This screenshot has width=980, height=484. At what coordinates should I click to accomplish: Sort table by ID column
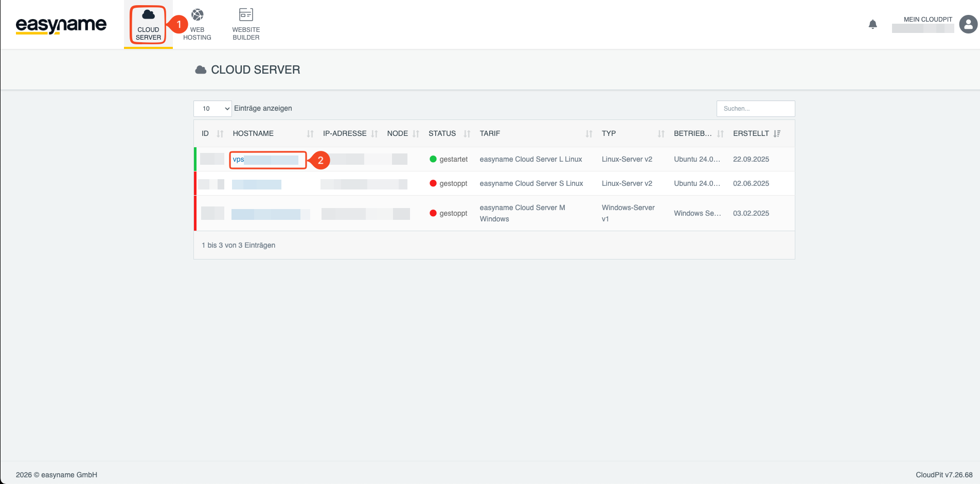coord(212,133)
